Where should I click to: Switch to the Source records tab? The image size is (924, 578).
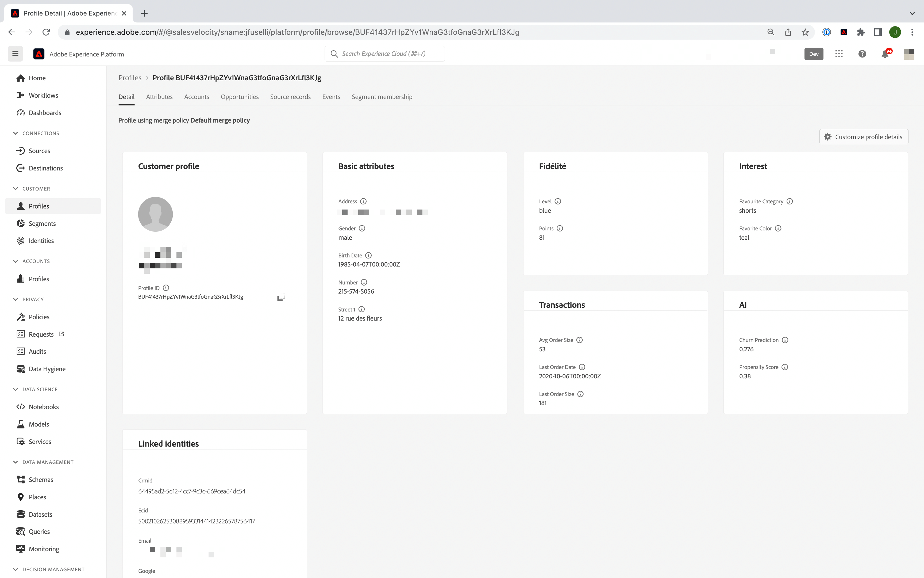point(291,97)
